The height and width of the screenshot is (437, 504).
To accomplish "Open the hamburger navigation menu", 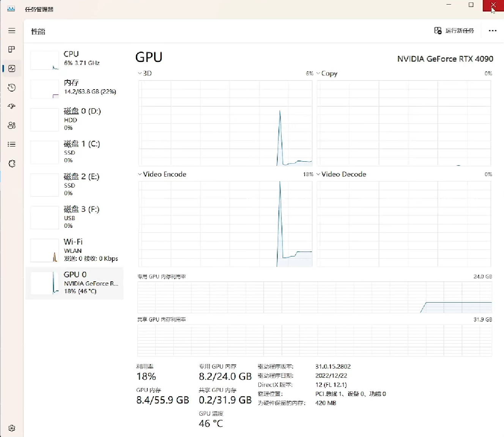I will point(12,31).
